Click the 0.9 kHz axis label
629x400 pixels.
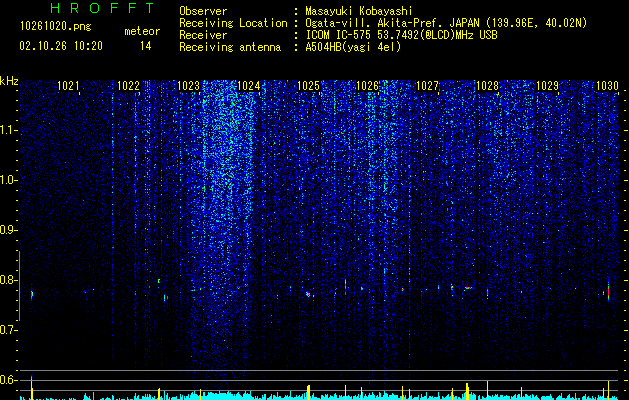click(x=8, y=230)
